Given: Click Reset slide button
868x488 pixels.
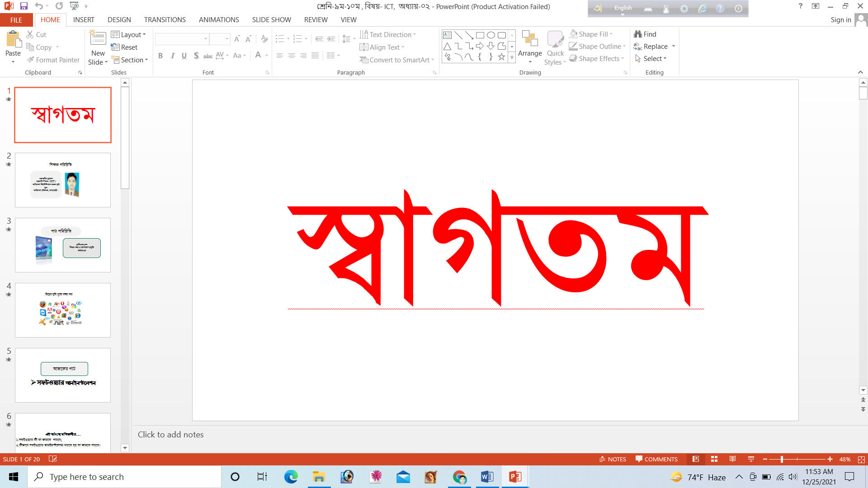Looking at the screenshot, I should [x=124, y=47].
